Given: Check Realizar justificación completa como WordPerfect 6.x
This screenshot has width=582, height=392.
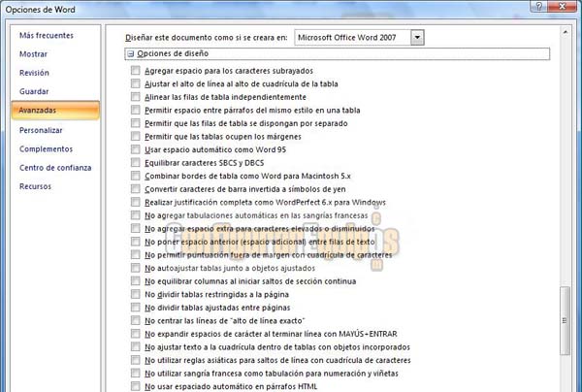Looking at the screenshot, I should 136,202.
